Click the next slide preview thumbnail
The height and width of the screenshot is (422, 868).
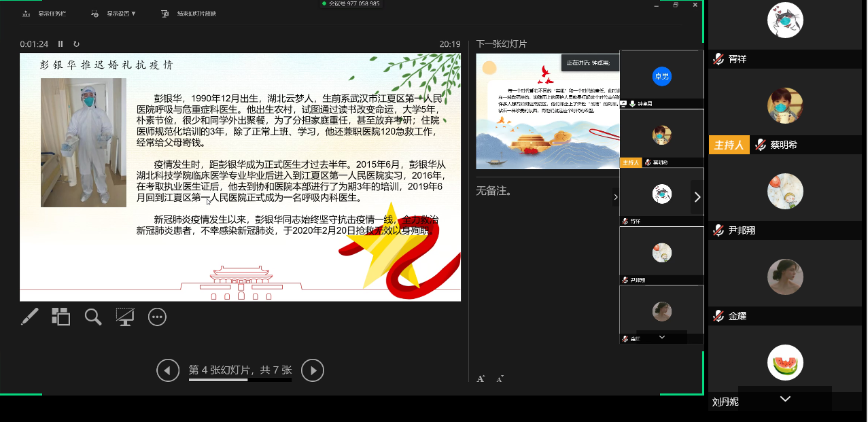[547, 112]
